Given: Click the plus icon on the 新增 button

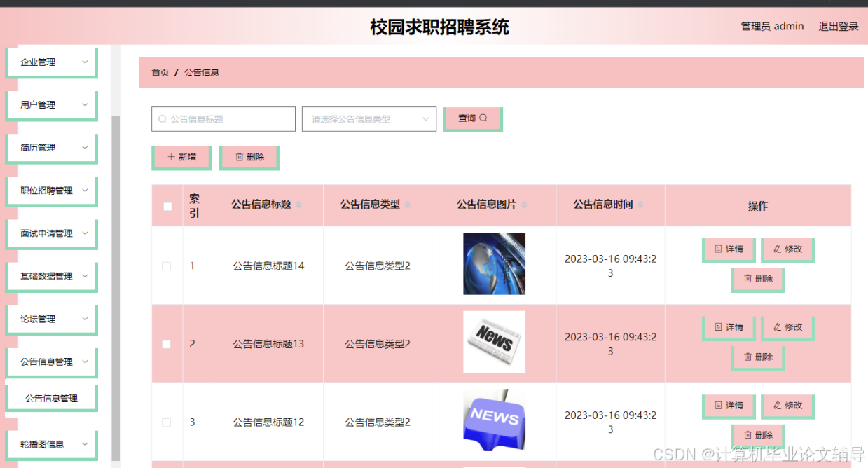Looking at the screenshot, I should (x=170, y=157).
